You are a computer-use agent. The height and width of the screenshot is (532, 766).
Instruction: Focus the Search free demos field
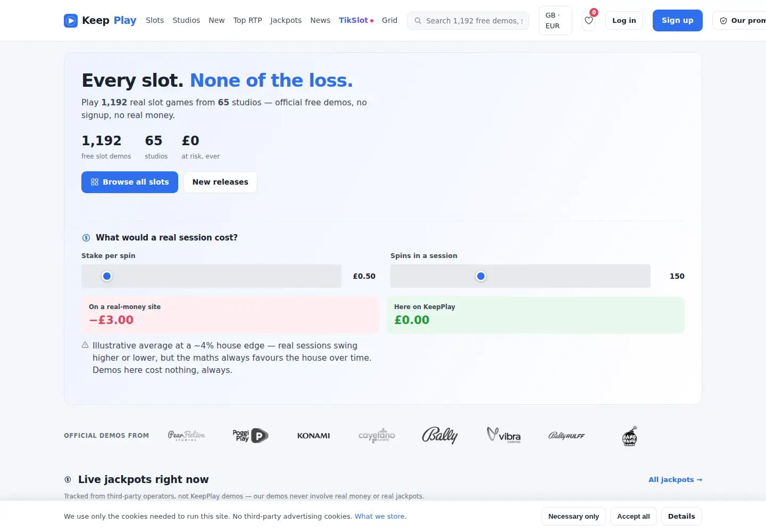468,21
